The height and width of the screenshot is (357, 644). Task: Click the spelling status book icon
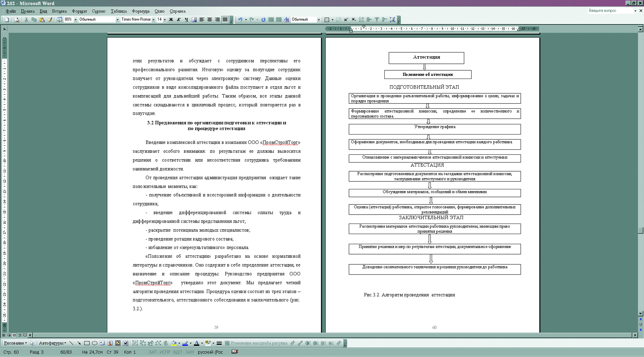click(234, 352)
